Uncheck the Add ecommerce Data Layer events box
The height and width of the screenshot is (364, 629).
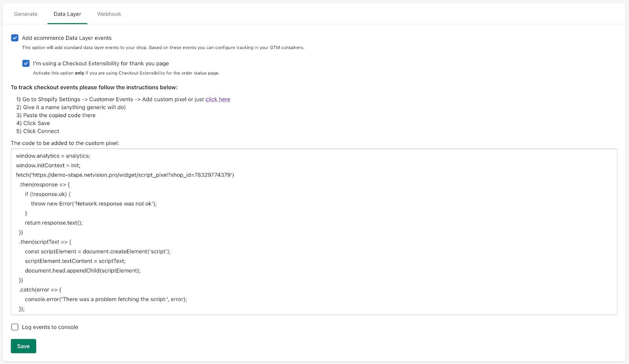15,38
